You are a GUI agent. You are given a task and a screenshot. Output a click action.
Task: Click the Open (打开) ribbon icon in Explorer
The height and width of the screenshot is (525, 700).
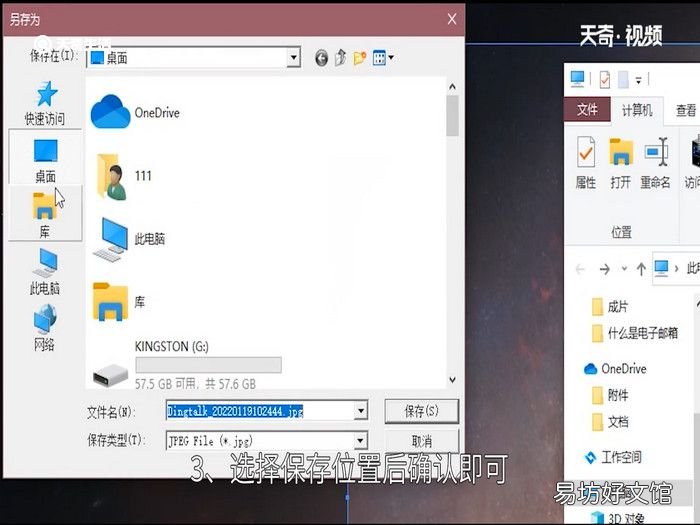pyautogui.click(x=621, y=163)
